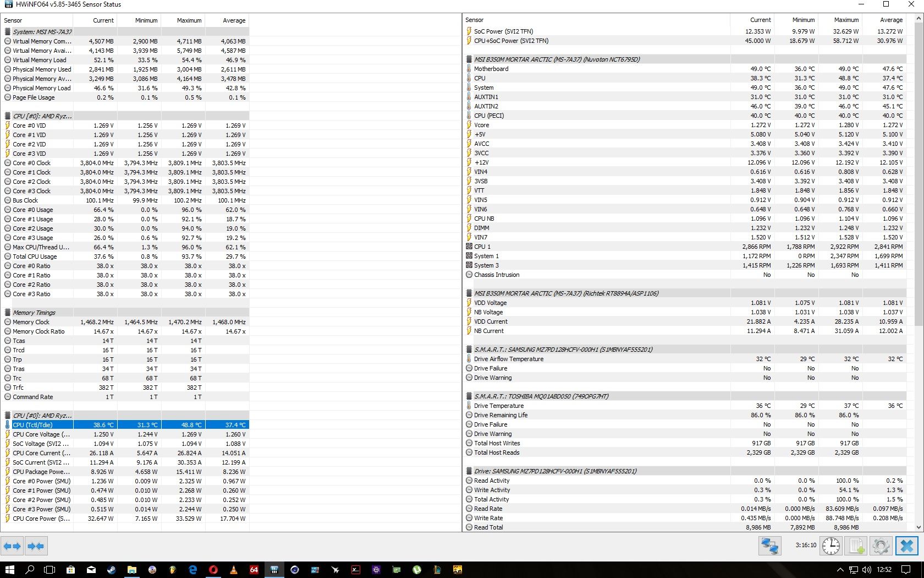Select the Drive Remaining Life row
Image resolution: width=924 pixels, height=578 pixels.
pyautogui.click(x=685, y=415)
